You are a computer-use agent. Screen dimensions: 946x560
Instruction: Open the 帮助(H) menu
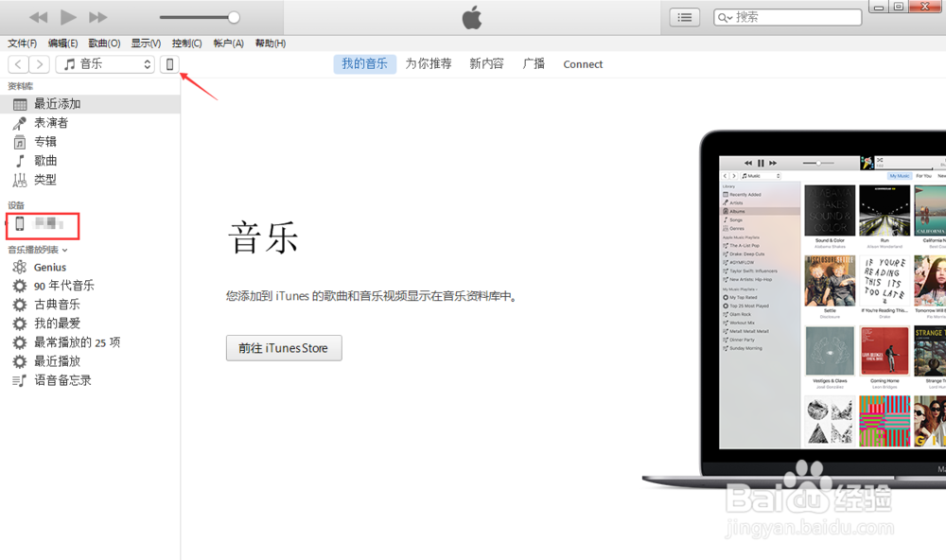coord(271,44)
